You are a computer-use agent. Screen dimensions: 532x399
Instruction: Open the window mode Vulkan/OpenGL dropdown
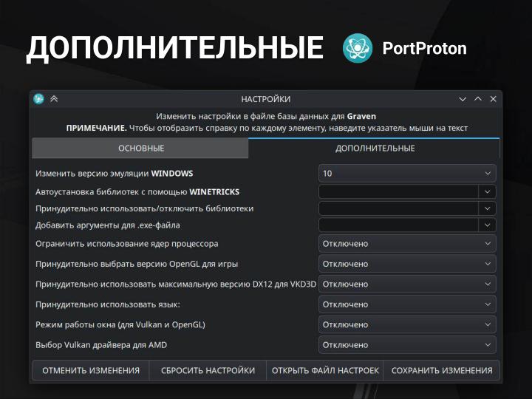click(407, 324)
